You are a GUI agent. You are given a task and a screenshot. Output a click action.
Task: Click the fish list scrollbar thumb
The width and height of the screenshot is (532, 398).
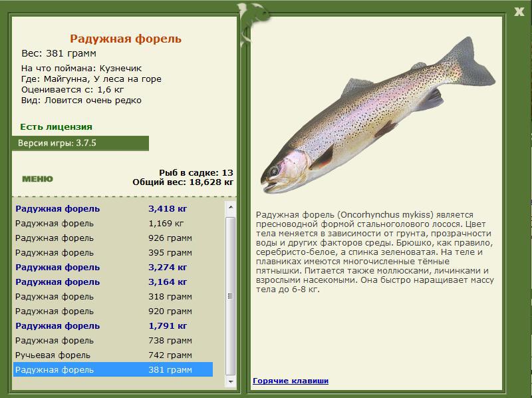click(x=231, y=296)
